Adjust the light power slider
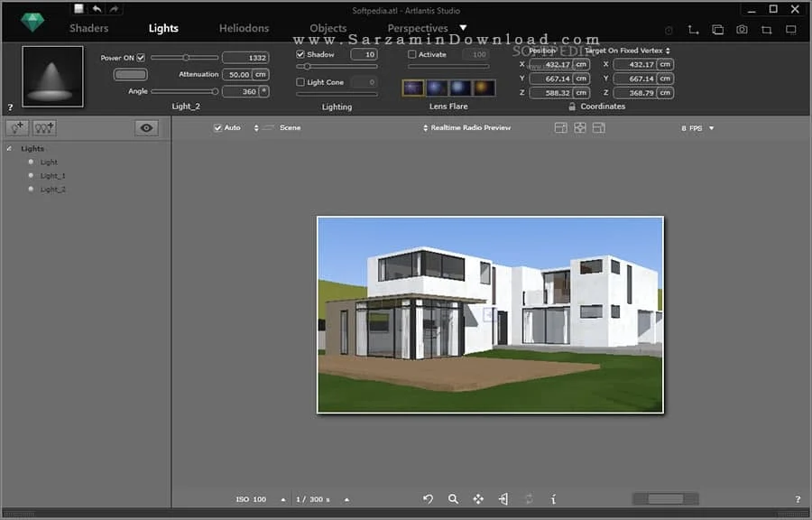Image resolution: width=812 pixels, height=520 pixels. pos(185,58)
